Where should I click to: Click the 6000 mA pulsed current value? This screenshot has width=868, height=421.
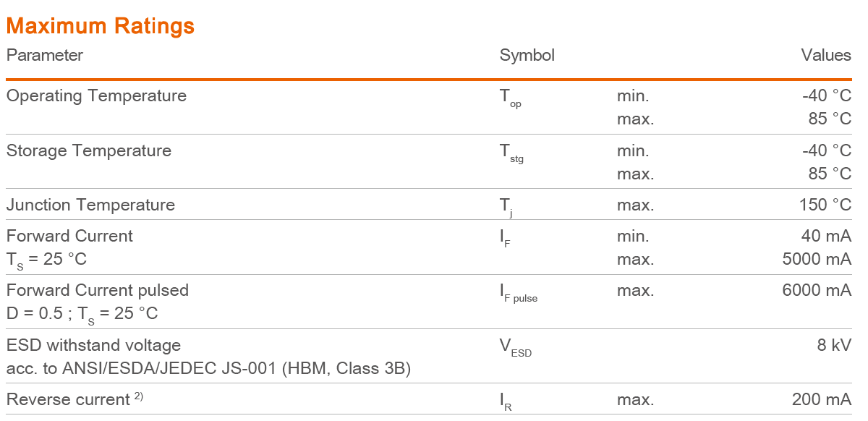tap(817, 290)
